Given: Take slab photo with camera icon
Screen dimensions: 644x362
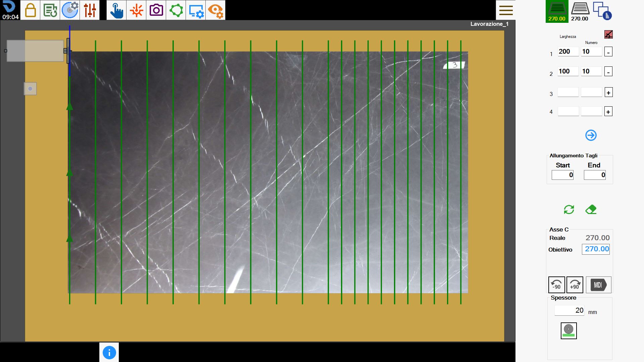Looking at the screenshot, I should click(x=156, y=10).
